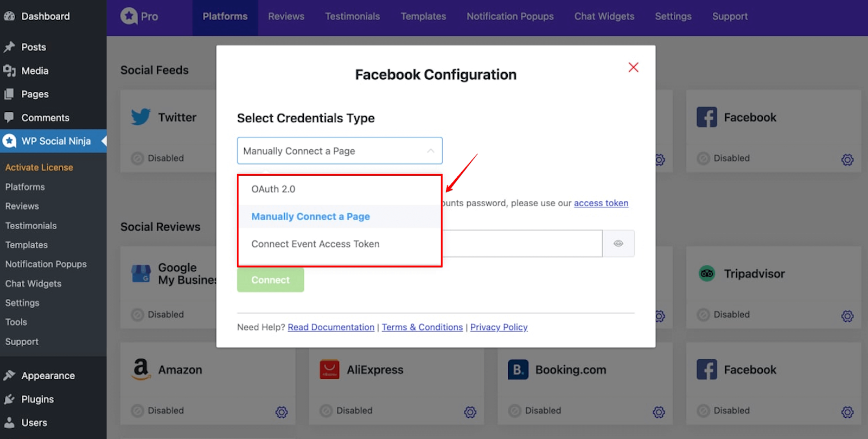Open Amazon platform settings gear
Screen dimensions: 868x439
click(x=281, y=412)
